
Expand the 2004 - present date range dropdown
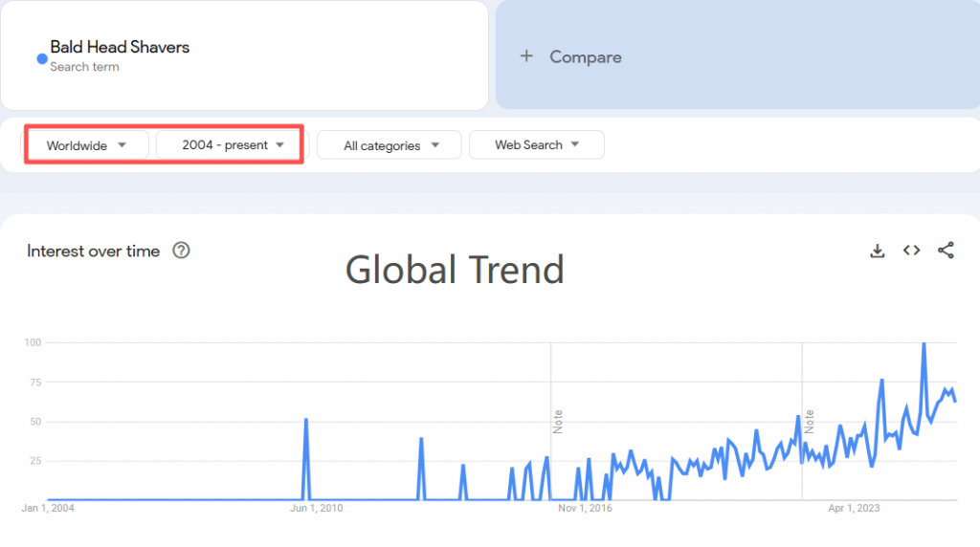pyautogui.click(x=229, y=144)
